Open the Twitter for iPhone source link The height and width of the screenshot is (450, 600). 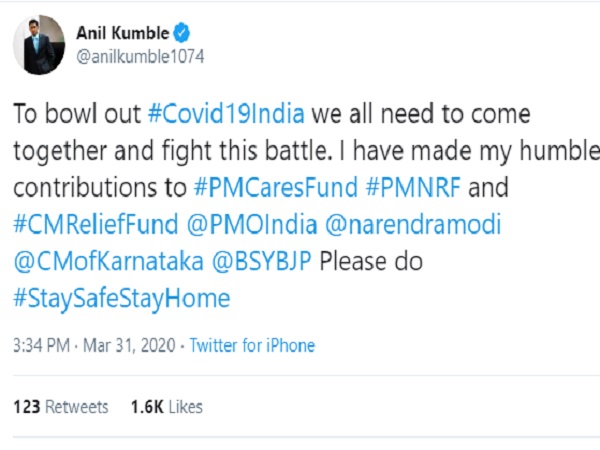tap(252, 346)
